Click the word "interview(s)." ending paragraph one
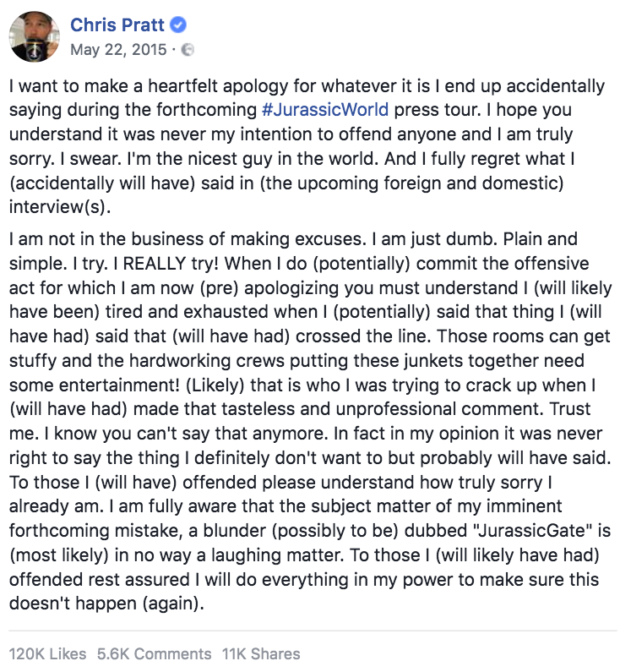This screenshot has width=620, height=672. click(x=60, y=207)
